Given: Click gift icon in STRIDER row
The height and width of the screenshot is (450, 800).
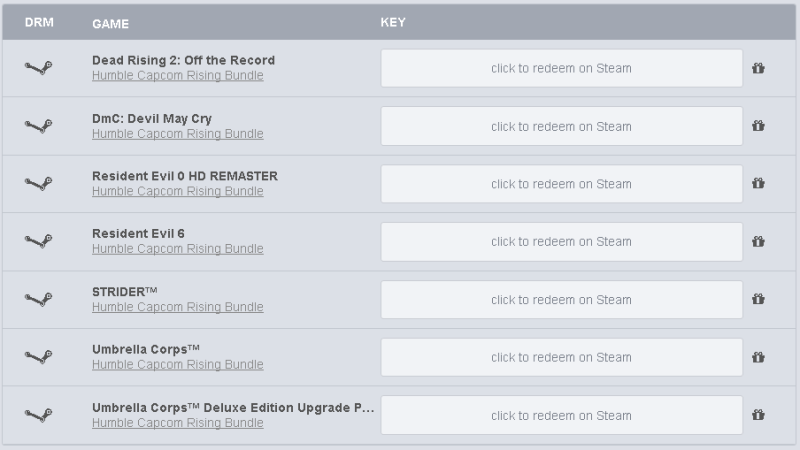Looking at the screenshot, I should tap(758, 299).
